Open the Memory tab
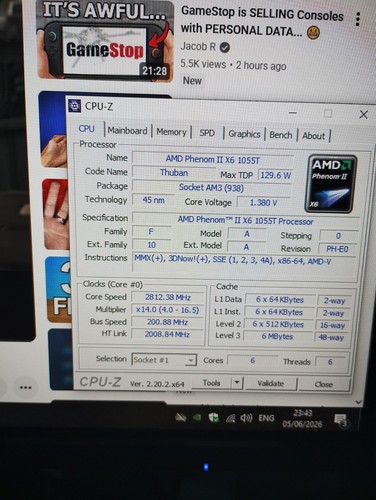 [x=171, y=132]
